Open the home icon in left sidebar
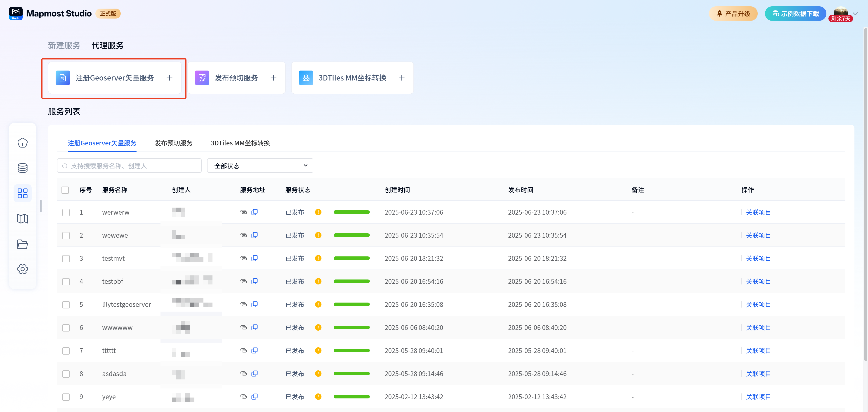 pyautogui.click(x=23, y=143)
